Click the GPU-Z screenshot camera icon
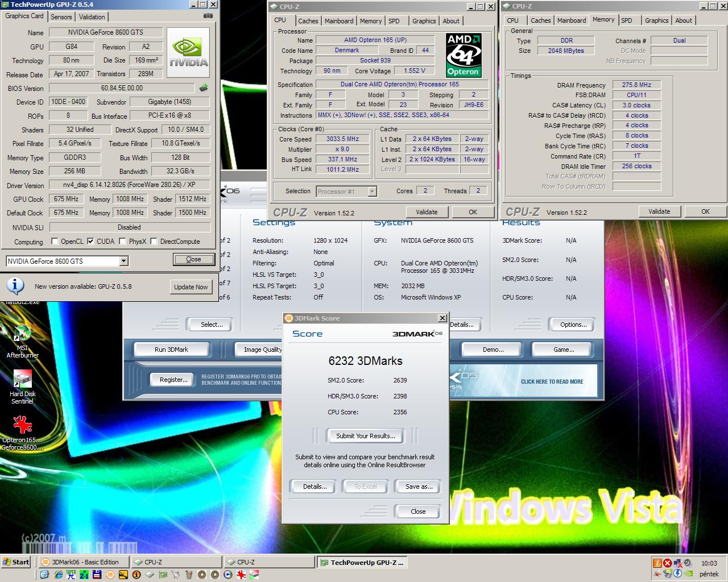 click(208, 16)
